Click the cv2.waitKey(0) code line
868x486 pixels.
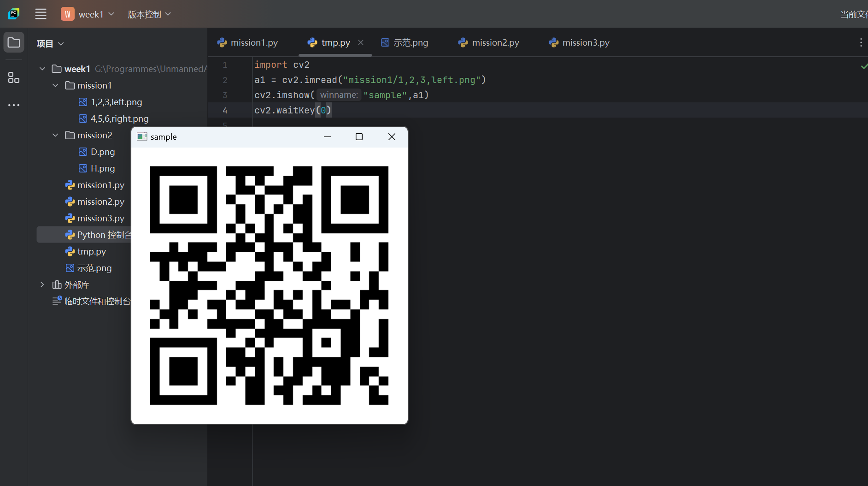click(x=293, y=110)
